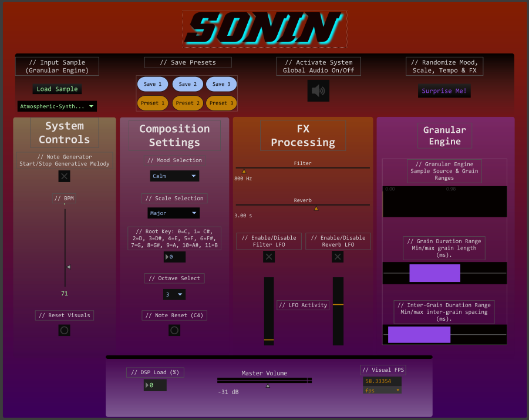Viewport: 529px width, 420px height.
Task: Click the Save 1 preset button
Action: (153, 84)
